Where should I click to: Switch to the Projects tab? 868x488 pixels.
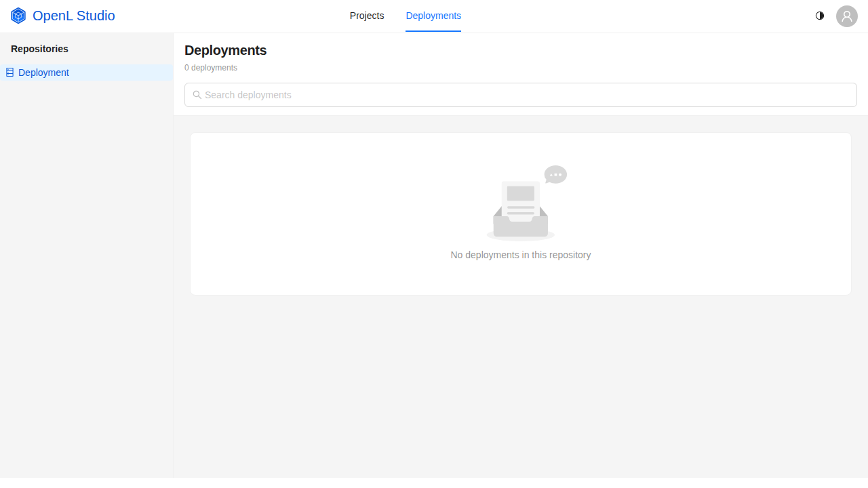(x=367, y=16)
